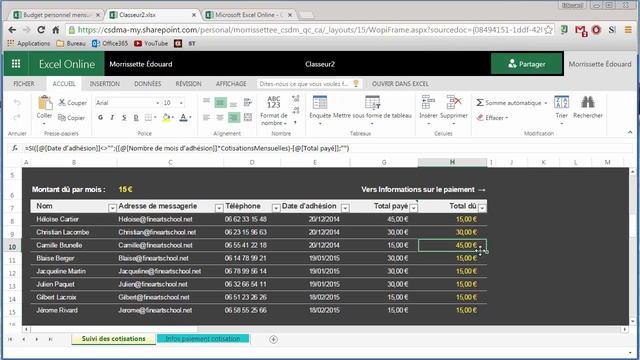Click Mettre sous forme de tableau icon

[372, 103]
